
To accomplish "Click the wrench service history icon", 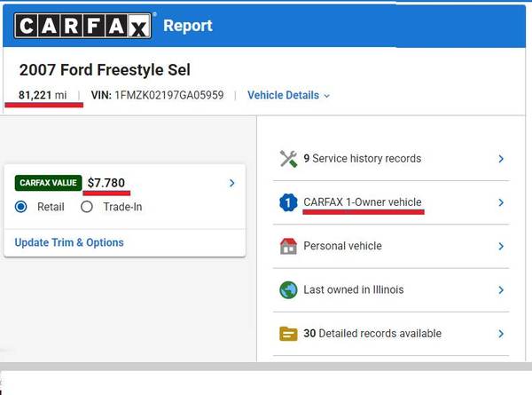I will pos(288,159).
